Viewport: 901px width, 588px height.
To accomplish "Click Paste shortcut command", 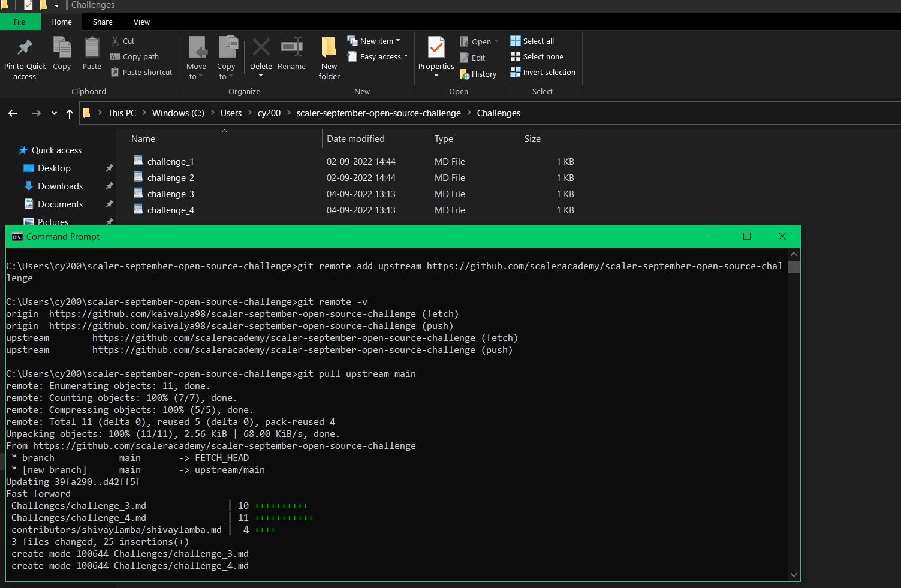I will pyautogui.click(x=141, y=72).
